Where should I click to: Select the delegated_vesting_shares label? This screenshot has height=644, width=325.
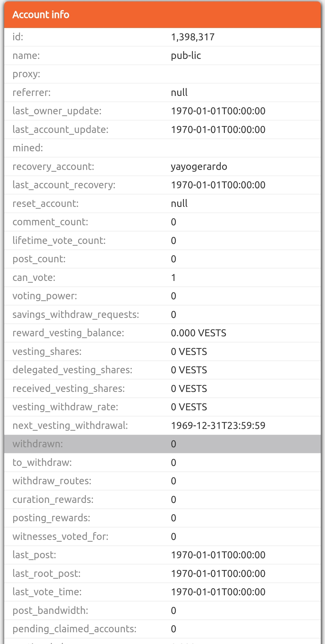73,370
